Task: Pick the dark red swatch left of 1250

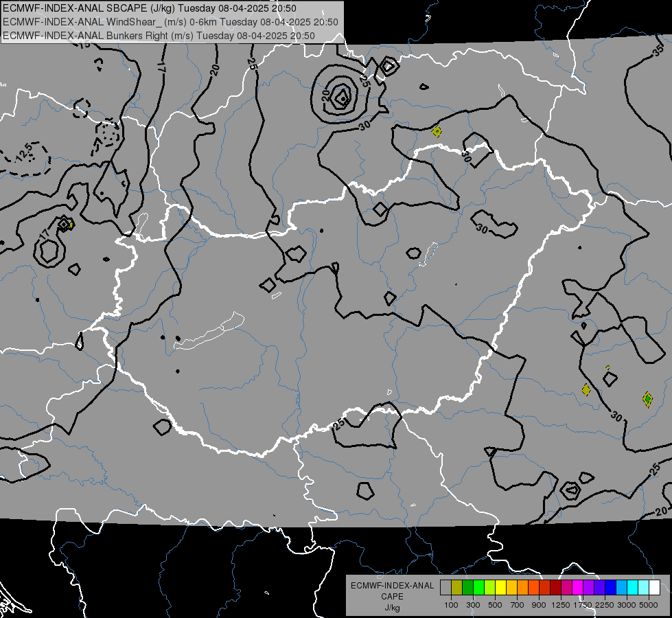Action: tap(556, 587)
